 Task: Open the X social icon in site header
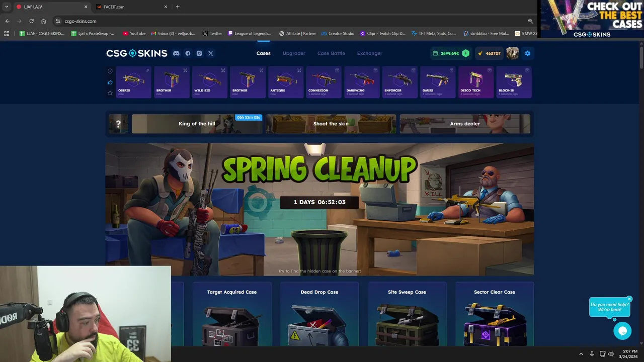211,53
